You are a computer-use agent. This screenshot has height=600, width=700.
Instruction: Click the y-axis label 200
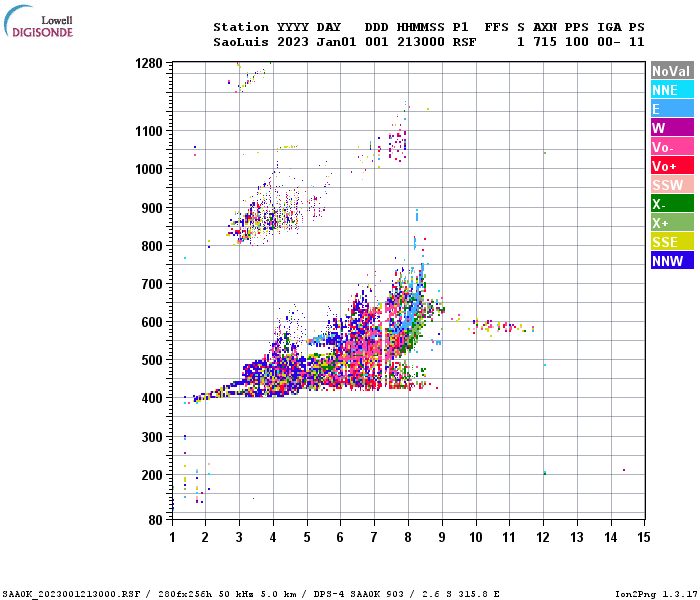point(152,475)
